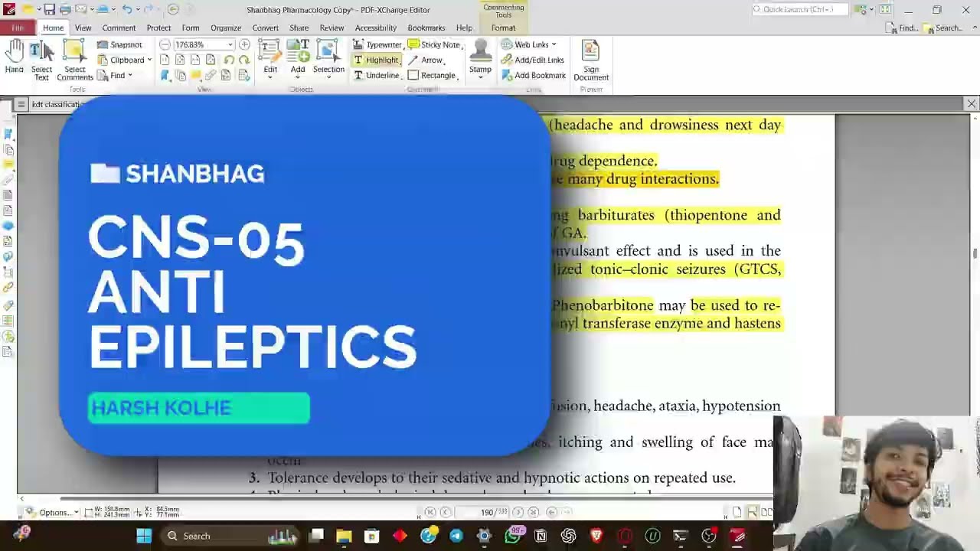This screenshot has width=980, height=551.
Task: Toggle the Highlight tool
Action: pos(376,60)
